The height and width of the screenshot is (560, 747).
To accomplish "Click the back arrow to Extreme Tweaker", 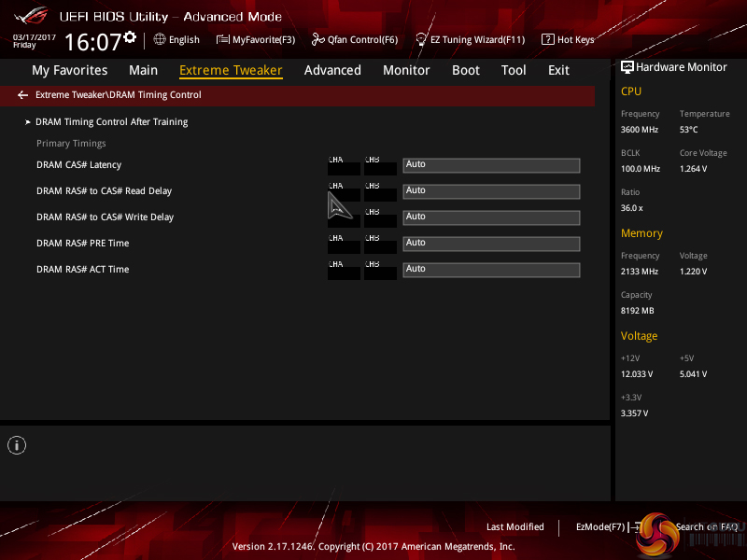I will point(22,95).
